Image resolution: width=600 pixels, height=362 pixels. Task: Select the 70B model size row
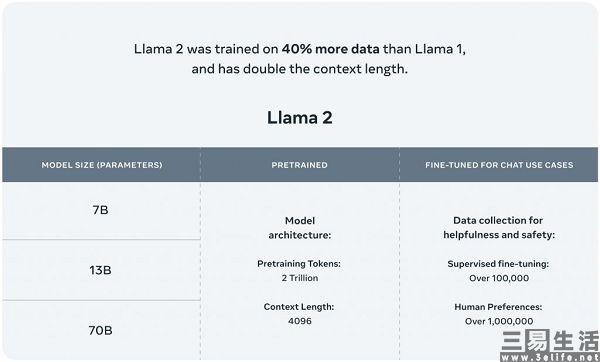101,330
